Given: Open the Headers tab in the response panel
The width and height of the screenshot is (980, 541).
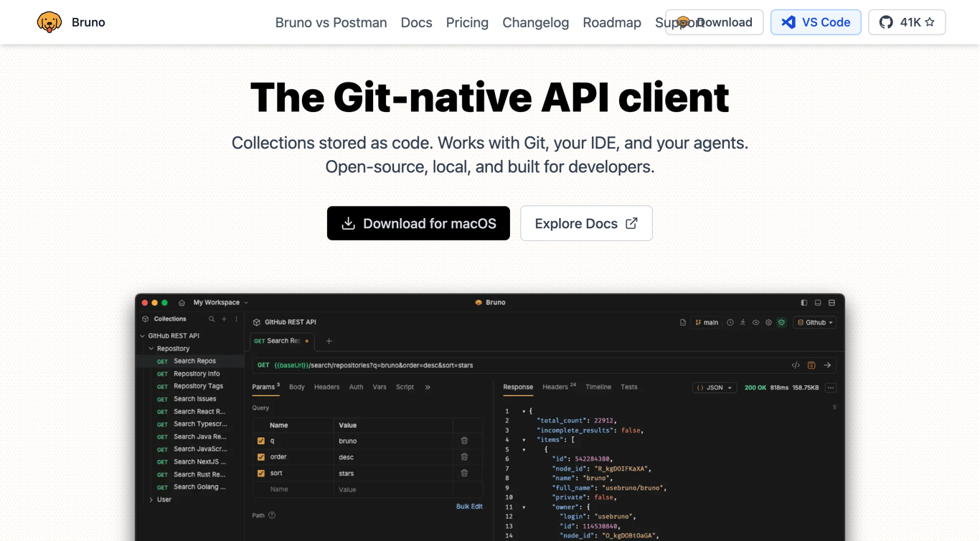Looking at the screenshot, I should coord(553,387).
